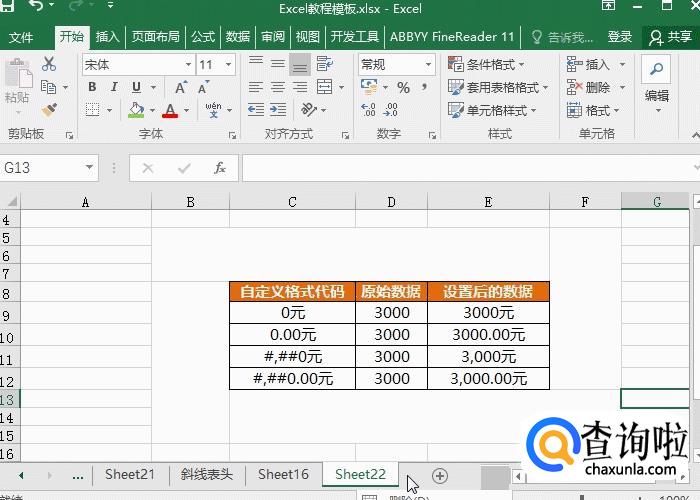Align text right

(x=300, y=87)
